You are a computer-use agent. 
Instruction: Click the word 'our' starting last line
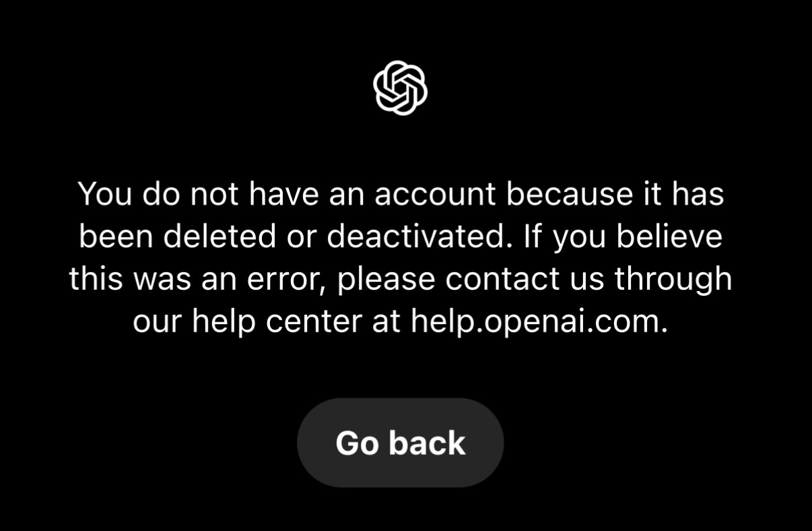[158, 323]
